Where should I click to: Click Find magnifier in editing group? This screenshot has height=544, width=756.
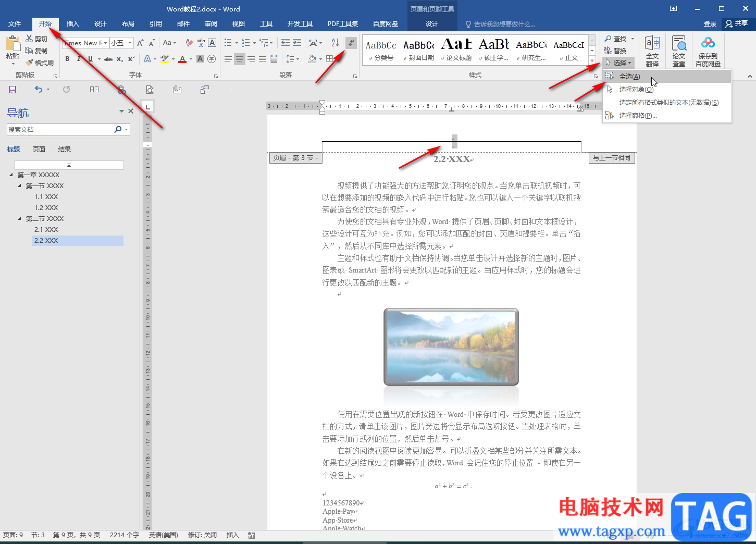tap(615, 39)
